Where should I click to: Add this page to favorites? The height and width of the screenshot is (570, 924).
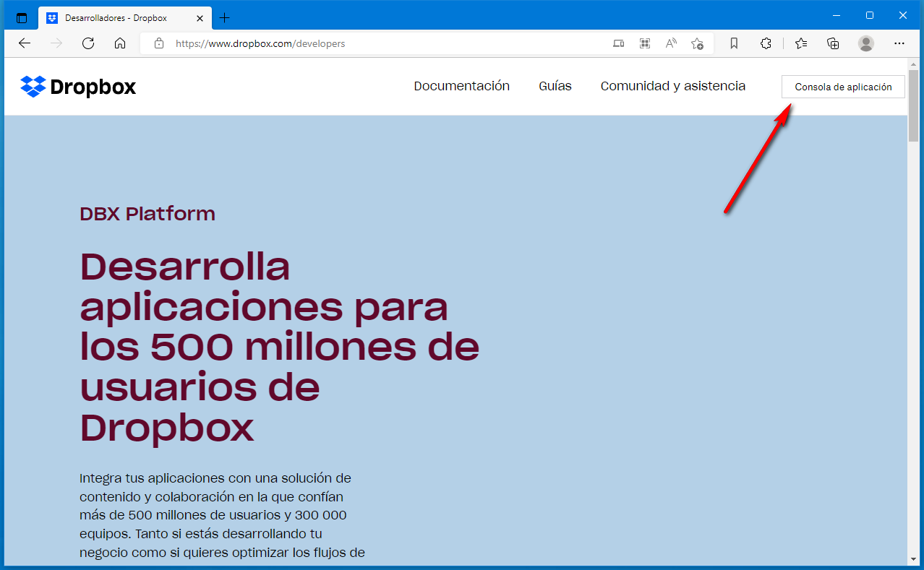coord(697,43)
